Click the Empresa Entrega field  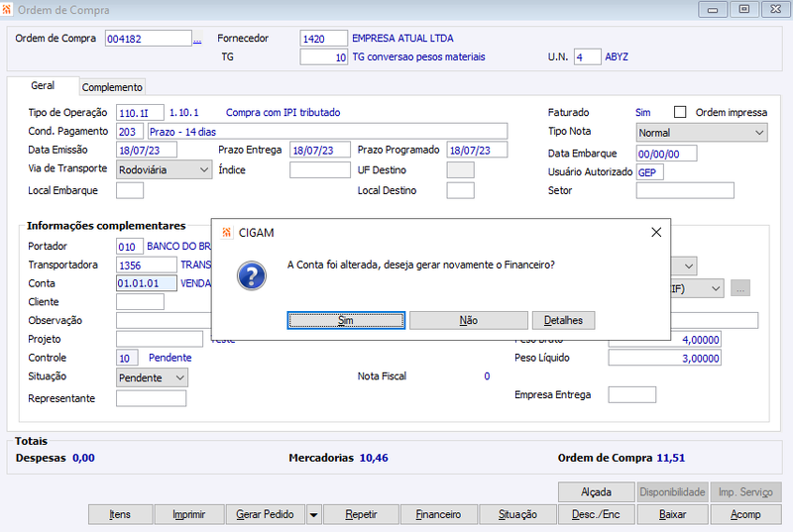pyautogui.click(x=632, y=394)
